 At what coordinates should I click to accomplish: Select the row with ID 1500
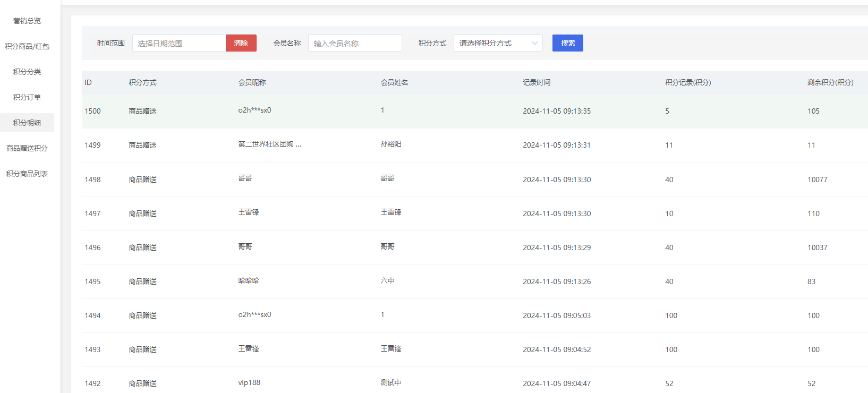(x=92, y=111)
